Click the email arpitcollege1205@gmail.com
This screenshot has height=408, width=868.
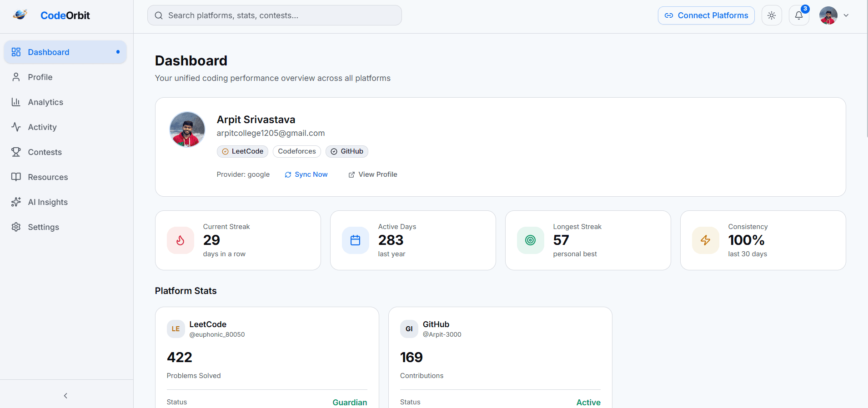click(271, 133)
